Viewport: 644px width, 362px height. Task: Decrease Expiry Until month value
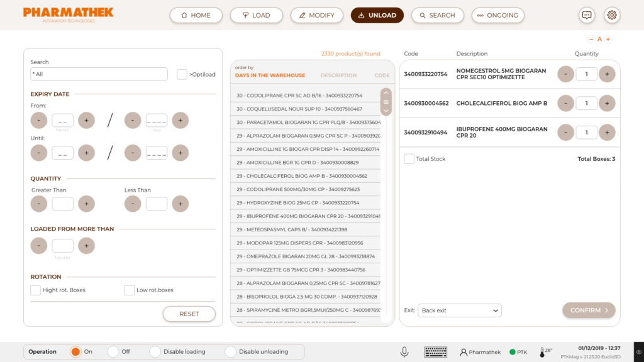(39, 153)
